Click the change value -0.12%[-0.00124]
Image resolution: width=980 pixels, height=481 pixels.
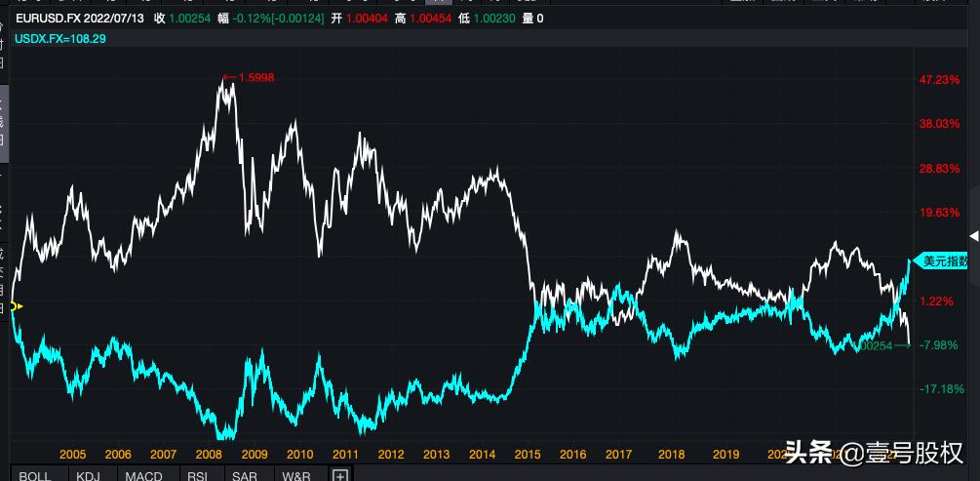pos(278,19)
